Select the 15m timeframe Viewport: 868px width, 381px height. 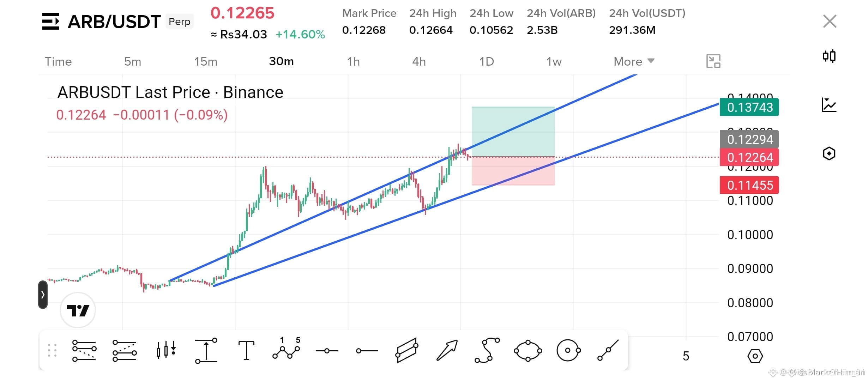(206, 61)
